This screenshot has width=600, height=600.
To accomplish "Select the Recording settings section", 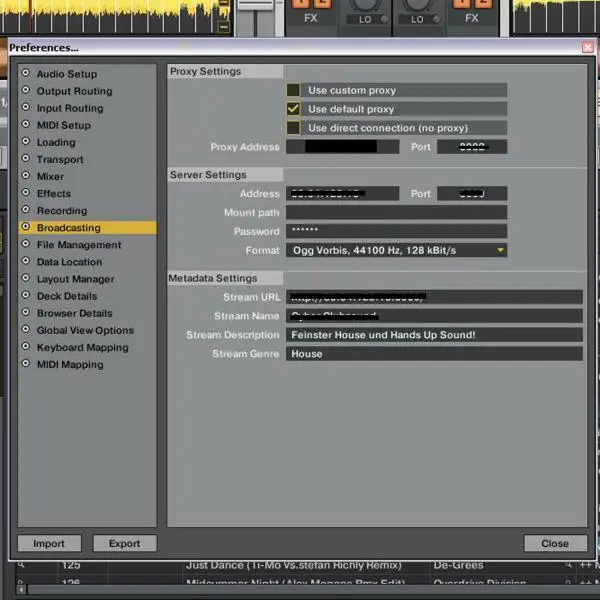I will [62, 211].
